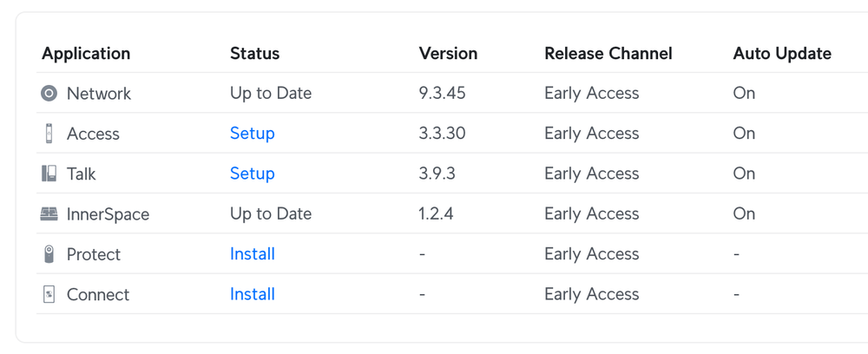The height and width of the screenshot is (354, 868).
Task: Toggle Auto Update On for Network
Action: coord(744,94)
